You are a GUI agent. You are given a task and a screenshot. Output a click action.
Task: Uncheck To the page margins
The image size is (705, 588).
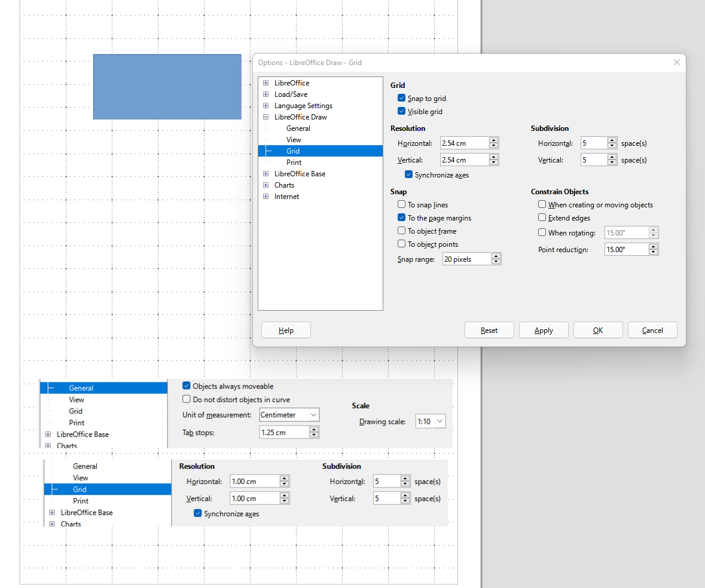[x=401, y=218]
